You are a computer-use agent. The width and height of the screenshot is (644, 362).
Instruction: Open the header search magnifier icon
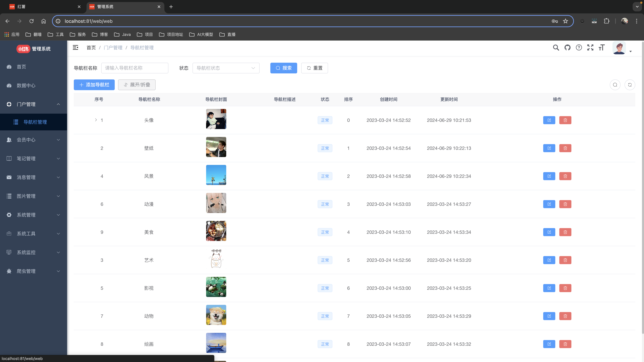coord(556,47)
